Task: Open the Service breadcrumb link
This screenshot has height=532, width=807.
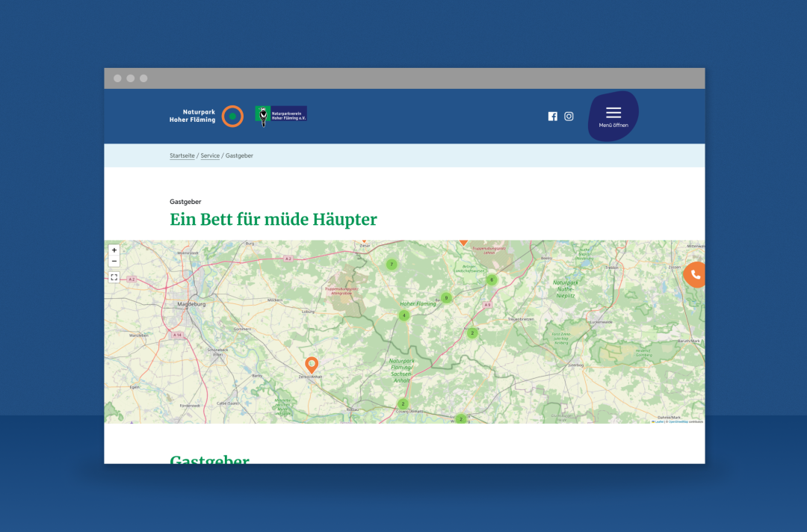Action: click(210, 155)
